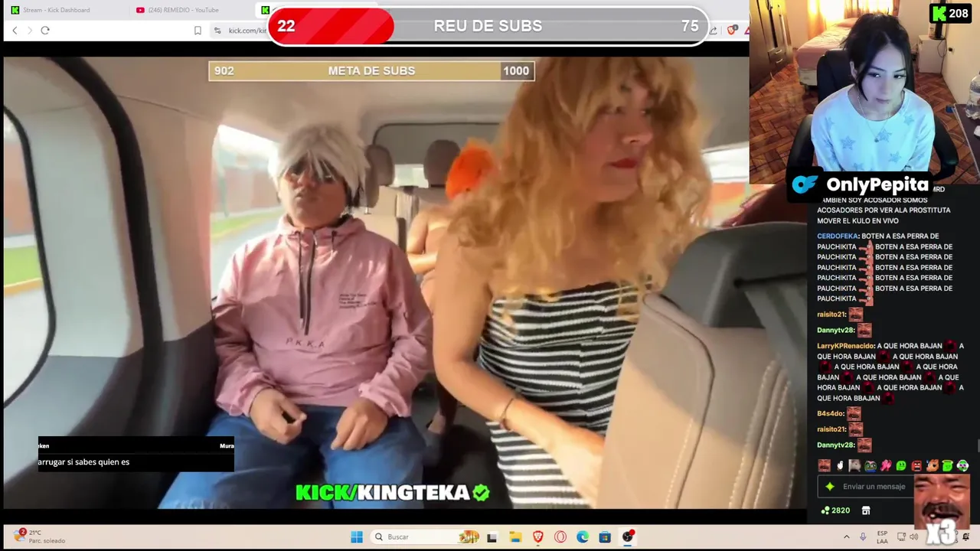Viewport: 980px width, 551px height.
Task: Open OBS Studio from taskbar
Action: point(628,537)
